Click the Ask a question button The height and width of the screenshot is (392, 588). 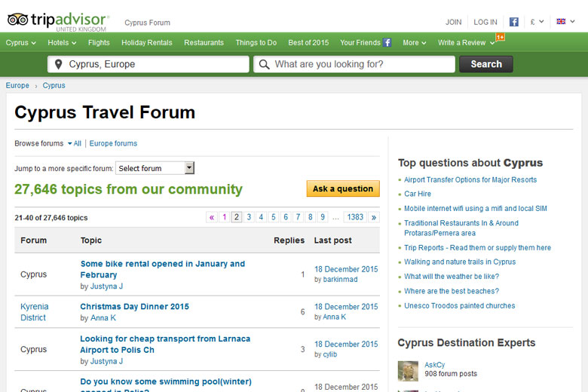pyautogui.click(x=343, y=188)
